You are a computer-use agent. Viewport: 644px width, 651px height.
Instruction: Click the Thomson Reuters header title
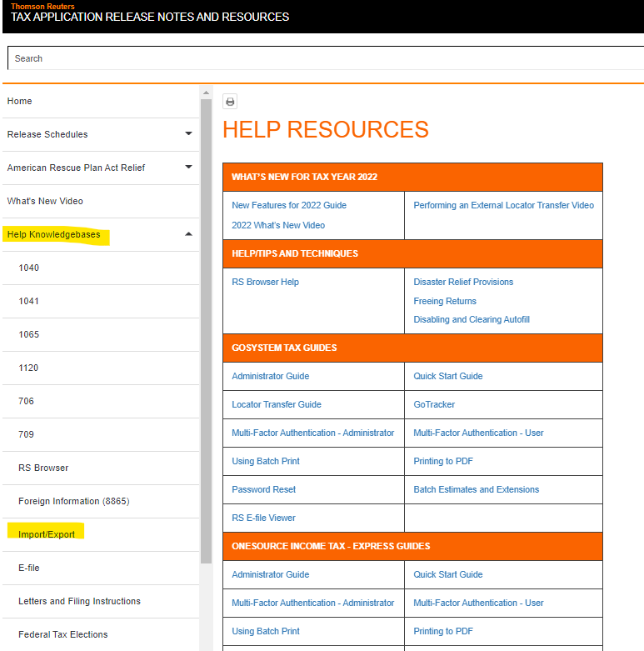pyautogui.click(x=42, y=6)
